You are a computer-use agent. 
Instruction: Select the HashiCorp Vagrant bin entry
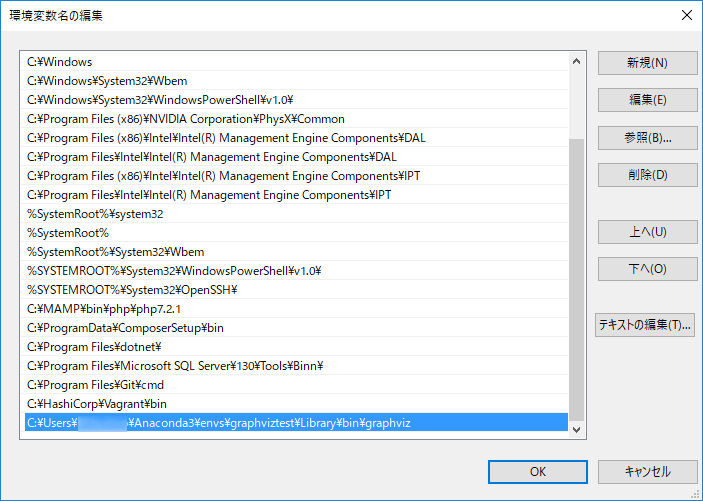[96, 404]
